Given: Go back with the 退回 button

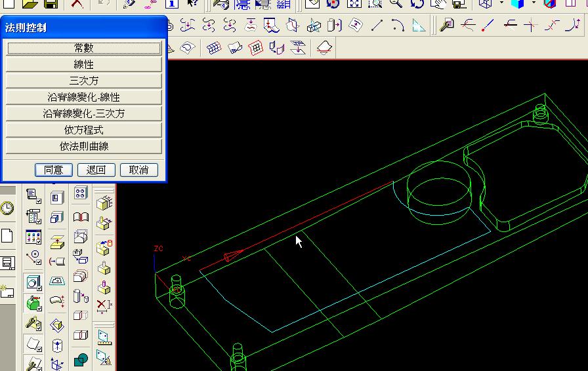Looking at the screenshot, I should point(96,170).
